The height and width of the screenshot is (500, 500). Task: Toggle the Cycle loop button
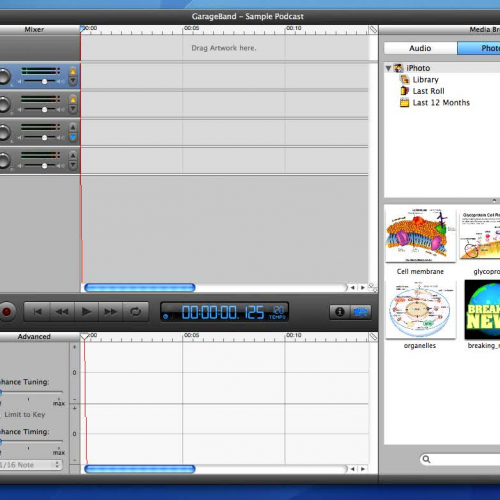135,312
